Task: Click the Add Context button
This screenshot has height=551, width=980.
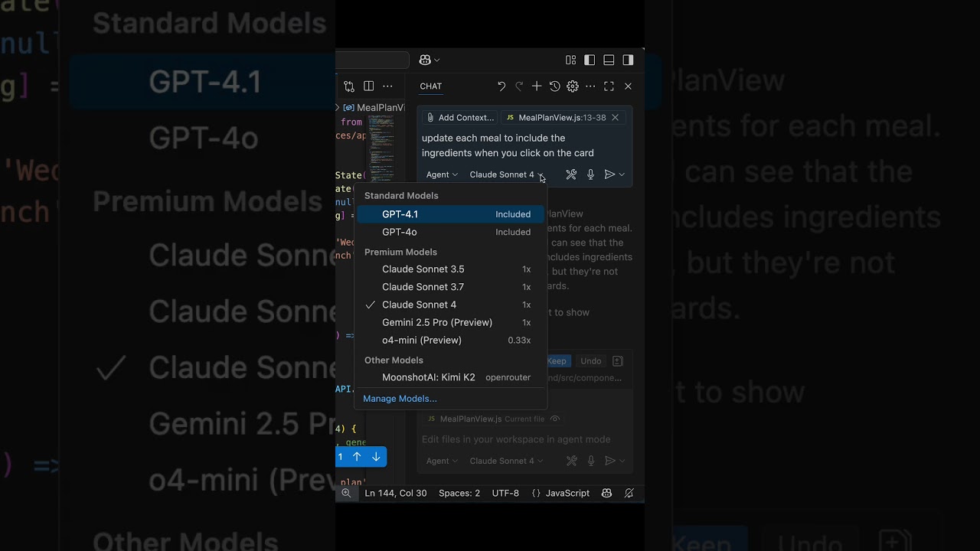Action: pos(460,117)
